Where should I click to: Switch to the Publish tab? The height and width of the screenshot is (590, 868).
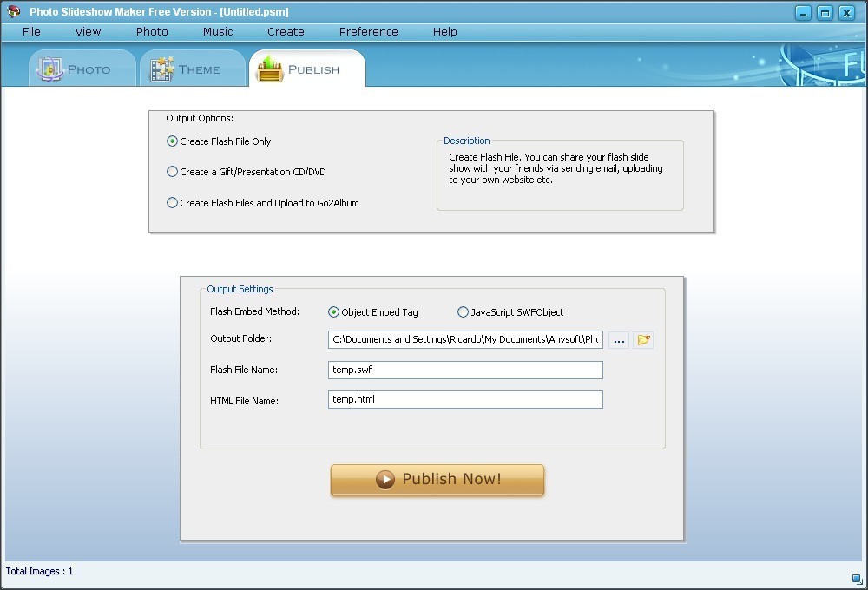(x=307, y=69)
